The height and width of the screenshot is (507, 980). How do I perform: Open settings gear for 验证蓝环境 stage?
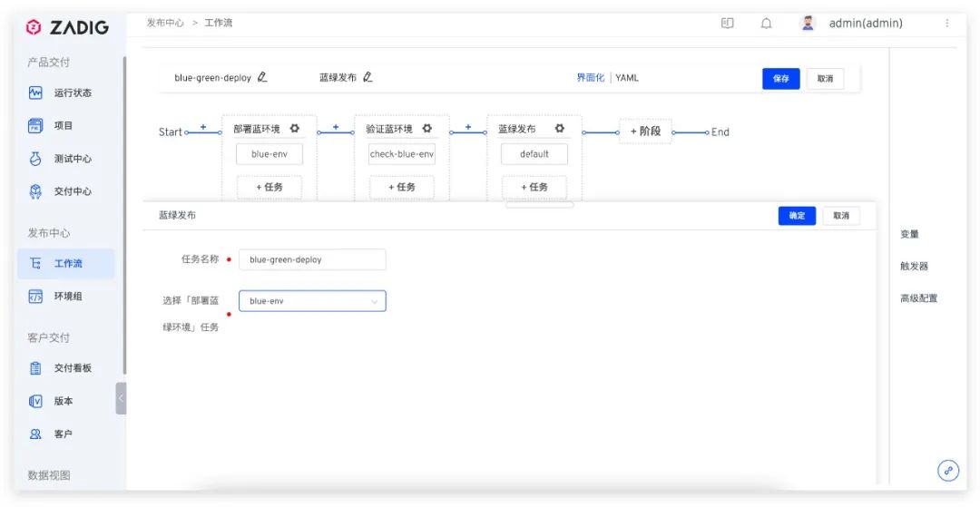(426, 129)
